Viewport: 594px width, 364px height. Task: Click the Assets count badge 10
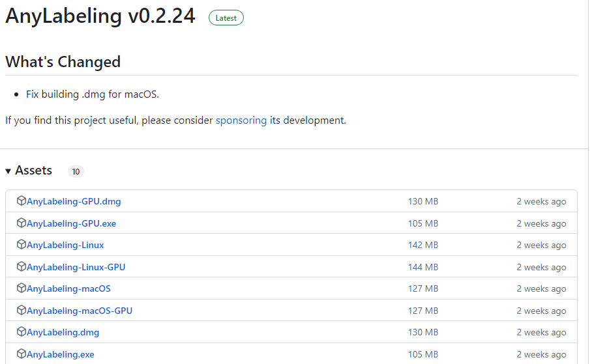coord(76,171)
